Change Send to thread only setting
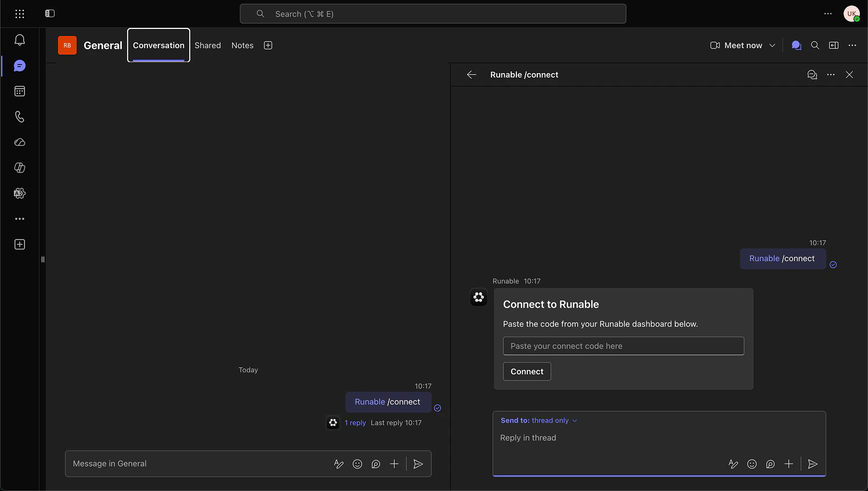This screenshot has height=491, width=868. 539,420
